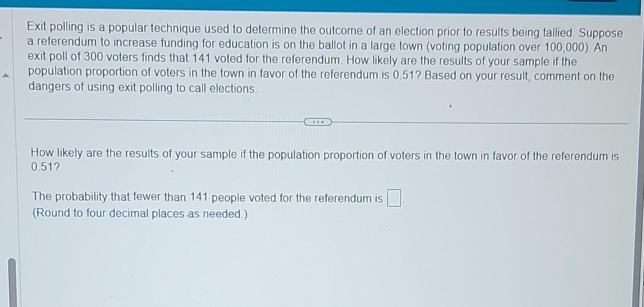Select the text 'Round to four decimal places'

(108, 214)
